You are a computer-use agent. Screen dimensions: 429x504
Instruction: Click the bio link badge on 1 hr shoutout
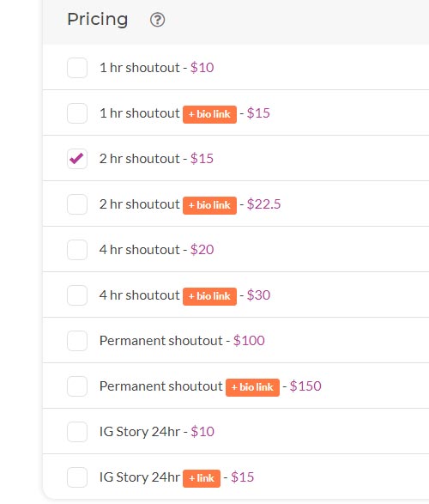[x=209, y=114]
